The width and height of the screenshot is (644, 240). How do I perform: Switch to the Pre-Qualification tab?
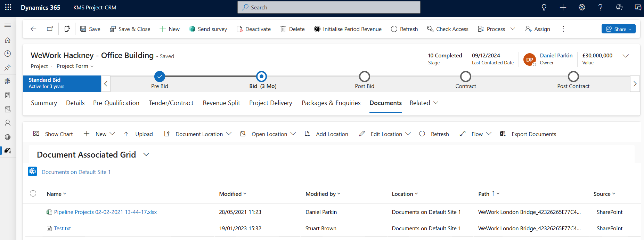116,103
